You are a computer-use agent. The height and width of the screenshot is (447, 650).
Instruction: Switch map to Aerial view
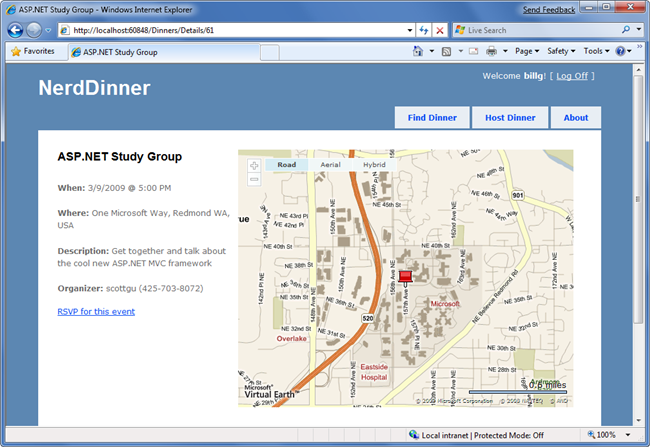(x=330, y=165)
